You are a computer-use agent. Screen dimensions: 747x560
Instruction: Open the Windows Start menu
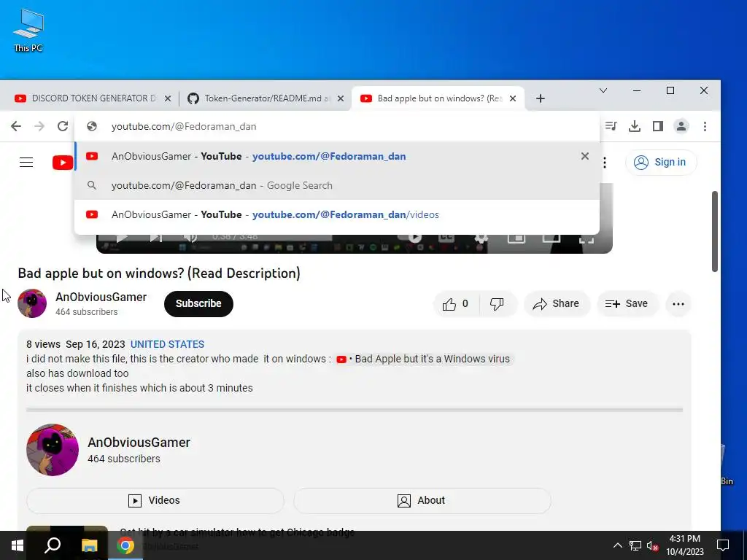18,545
